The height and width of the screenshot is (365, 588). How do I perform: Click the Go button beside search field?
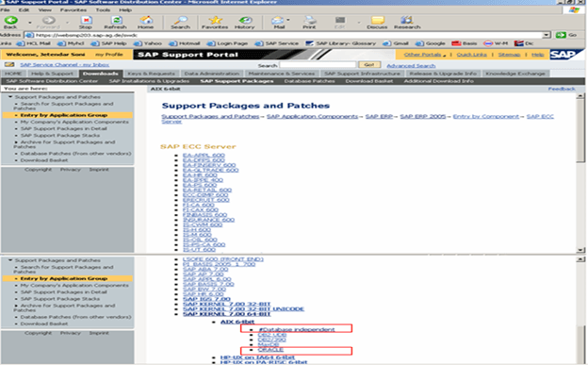[369, 65]
